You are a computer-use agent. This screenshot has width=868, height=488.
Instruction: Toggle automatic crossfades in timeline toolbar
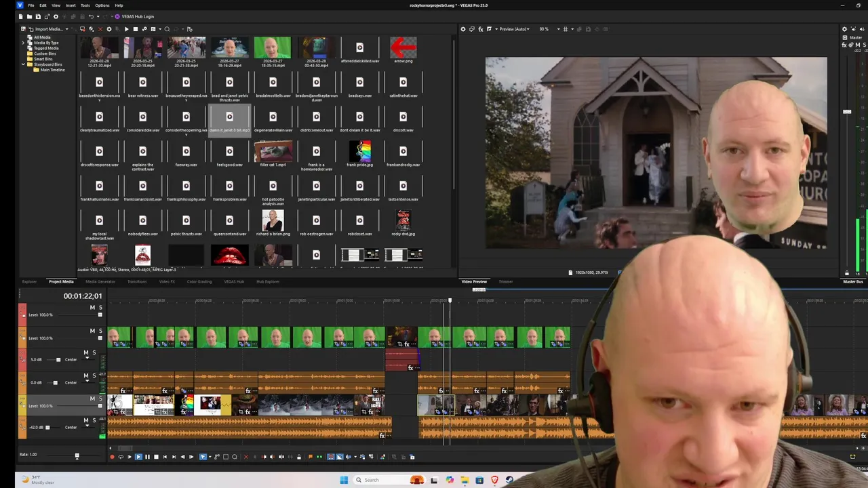(x=339, y=457)
